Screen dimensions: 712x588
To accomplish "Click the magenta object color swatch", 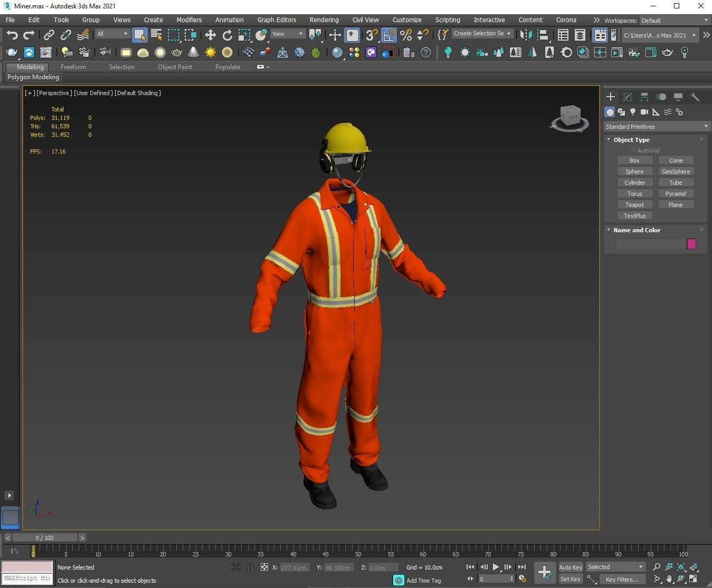I will pos(691,244).
